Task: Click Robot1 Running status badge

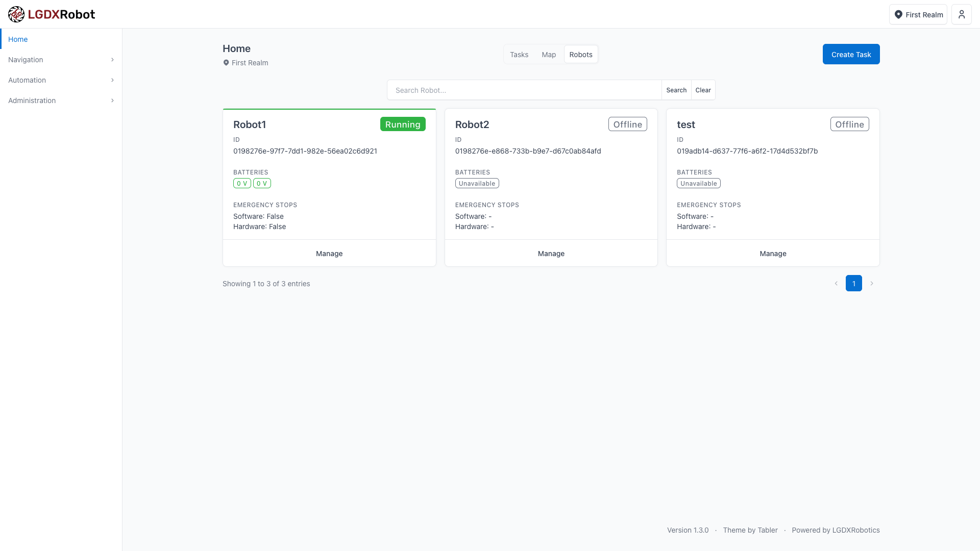Action: pos(402,124)
